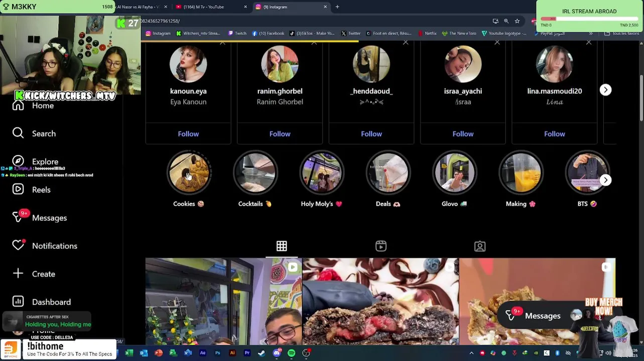Open the Witchers_mtv Kick bookmark
This screenshot has height=361, width=644.
tap(198, 34)
